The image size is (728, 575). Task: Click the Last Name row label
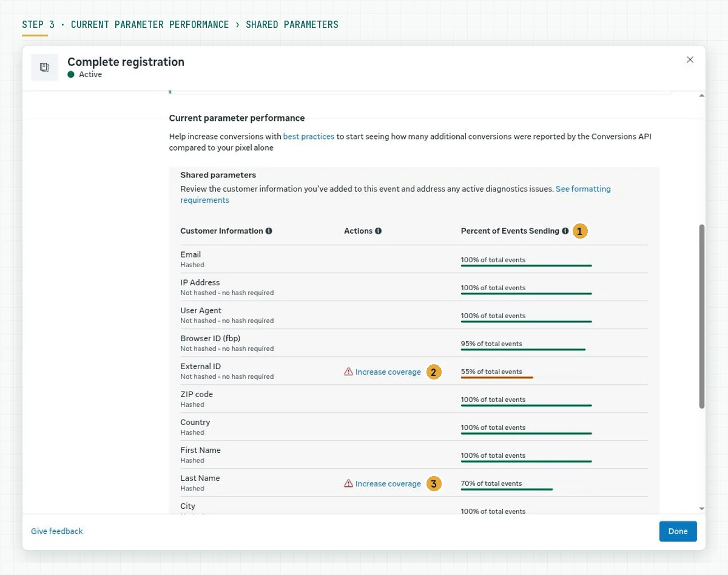point(200,478)
